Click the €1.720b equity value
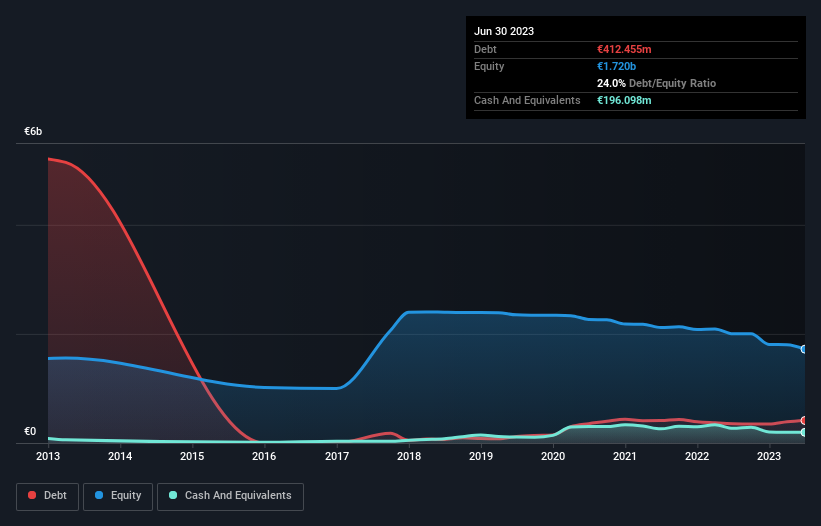This screenshot has width=821, height=526. coord(616,66)
